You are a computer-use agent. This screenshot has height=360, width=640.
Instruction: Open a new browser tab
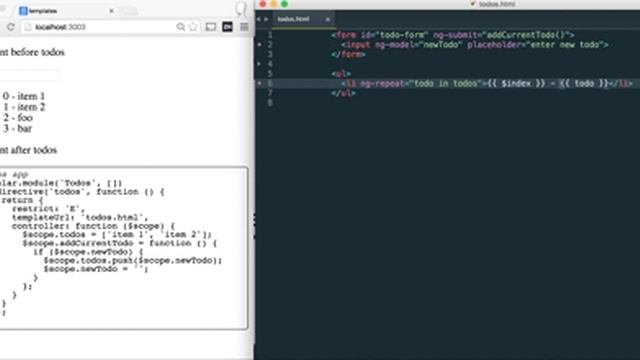128,11
